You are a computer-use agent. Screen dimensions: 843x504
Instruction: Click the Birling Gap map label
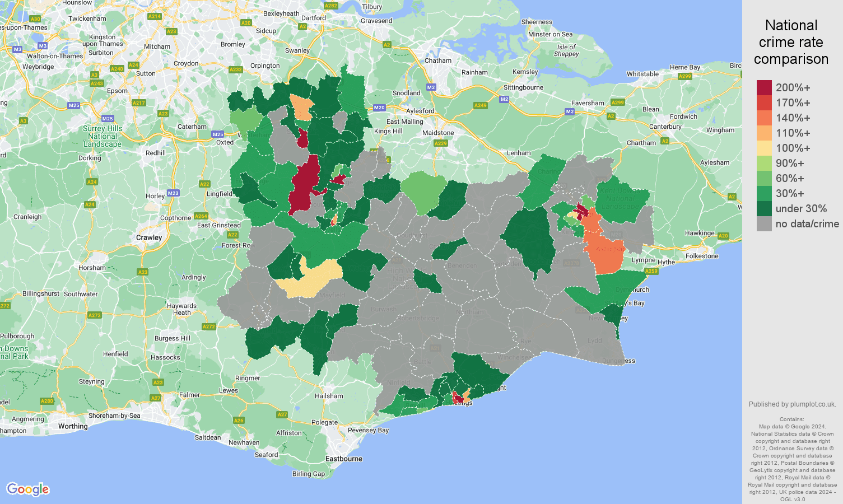309,474
